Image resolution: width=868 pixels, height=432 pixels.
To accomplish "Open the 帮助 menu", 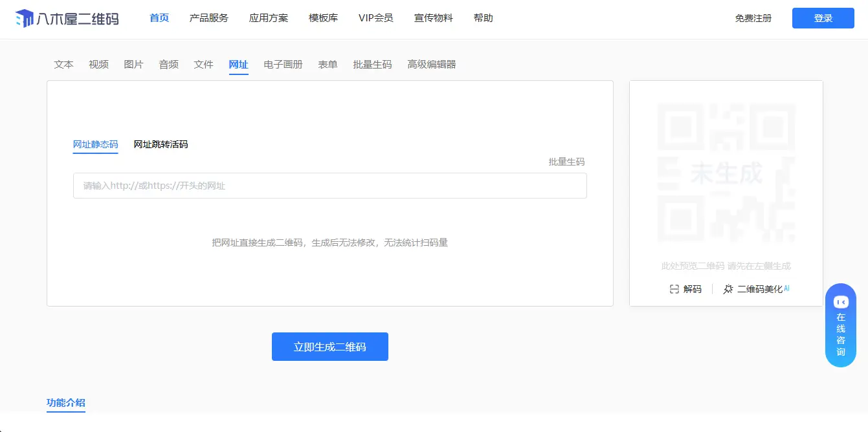I will (483, 18).
